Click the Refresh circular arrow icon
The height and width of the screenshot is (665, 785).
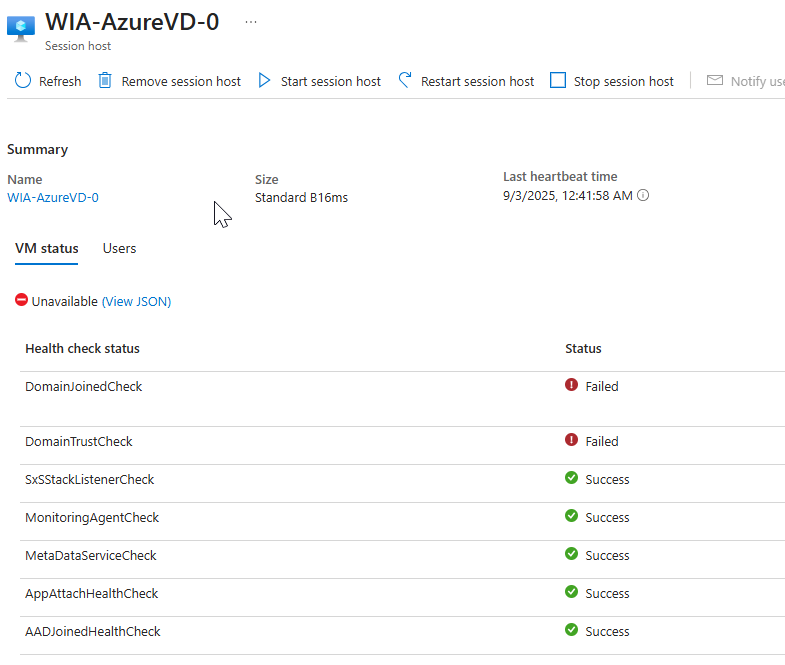pyautogui.click(x=23, y=80)
